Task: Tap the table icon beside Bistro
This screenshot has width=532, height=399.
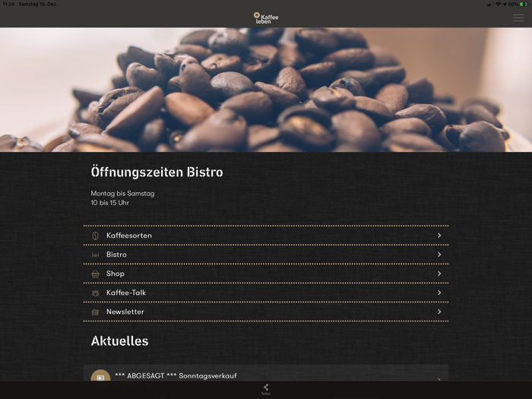Action: tap(95, 255)
